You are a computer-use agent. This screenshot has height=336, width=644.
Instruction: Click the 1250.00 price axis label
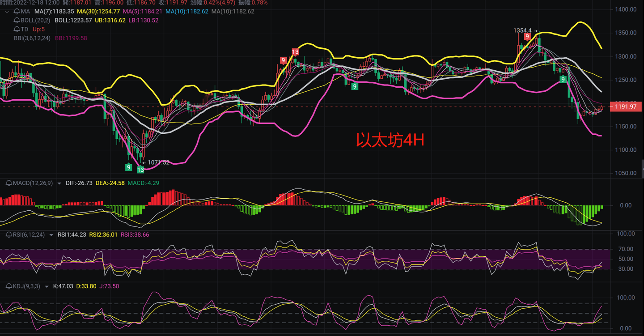click(x=626, y=80)
